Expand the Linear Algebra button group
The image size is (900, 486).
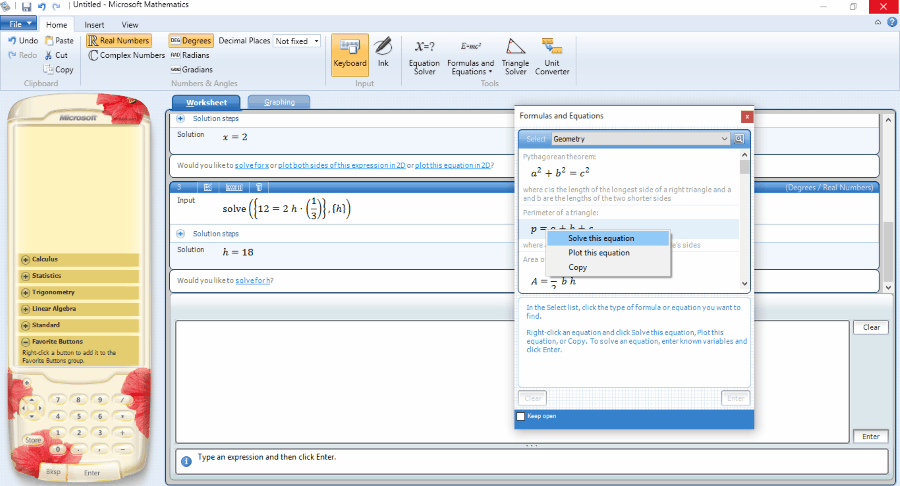click(x=79, y=309)
